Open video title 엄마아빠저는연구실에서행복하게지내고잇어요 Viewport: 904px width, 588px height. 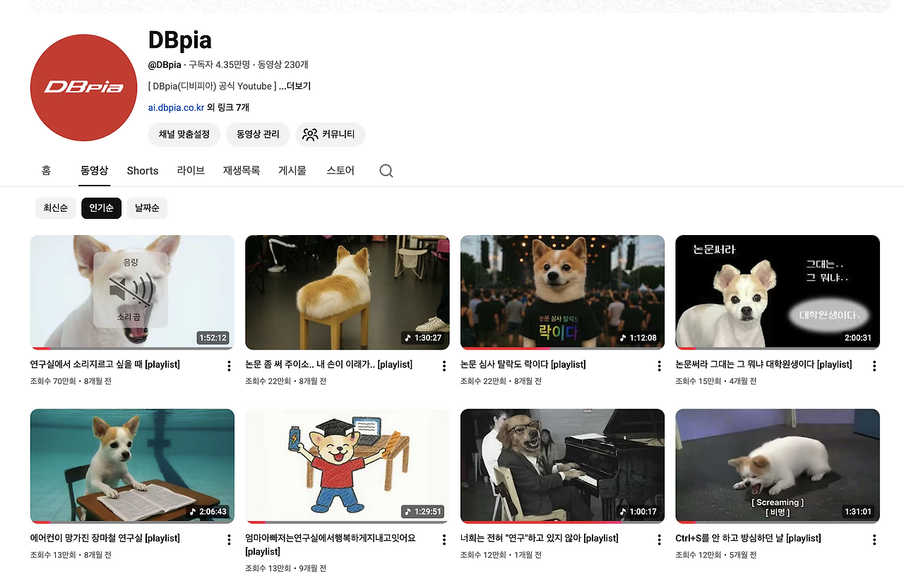(330, 544)
